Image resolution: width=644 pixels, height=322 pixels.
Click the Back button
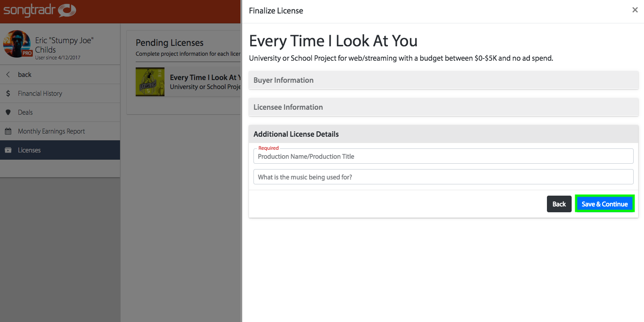point(559,204)
